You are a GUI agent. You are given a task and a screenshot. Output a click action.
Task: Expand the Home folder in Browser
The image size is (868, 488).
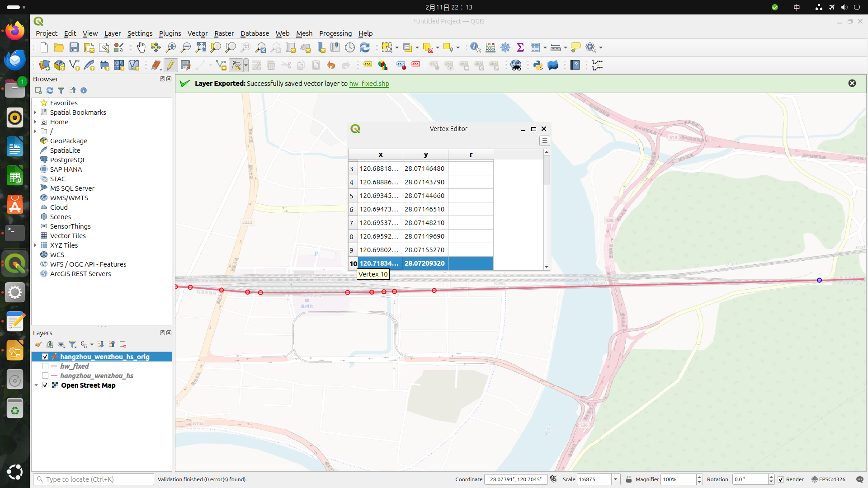pyautogui.click(x=35, y=122)
